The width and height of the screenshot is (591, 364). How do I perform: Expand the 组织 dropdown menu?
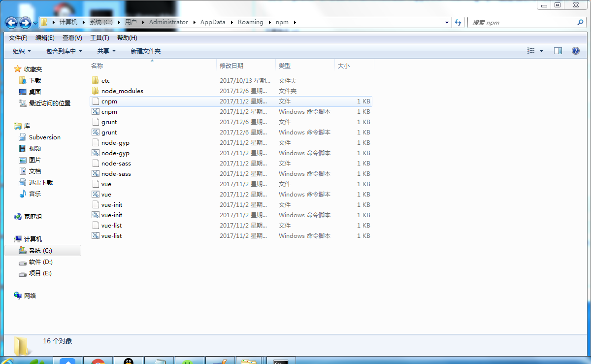point(22,51)
